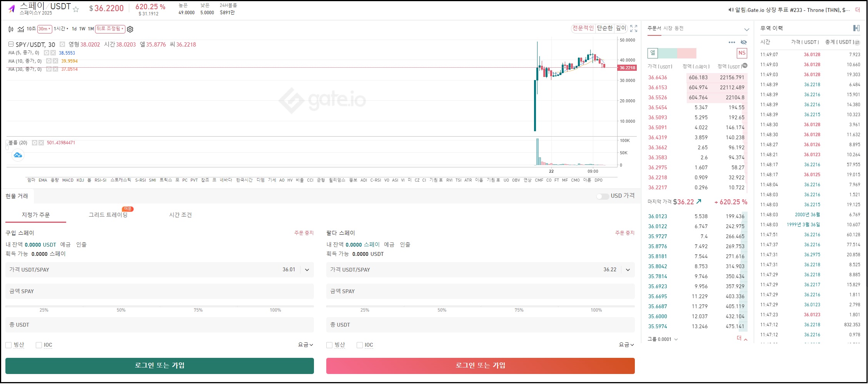Image resolution: width=868 pixels, height=384 pixels.
Task: Open sell price dropdown arrow
Action: click(x=628, y=270)
